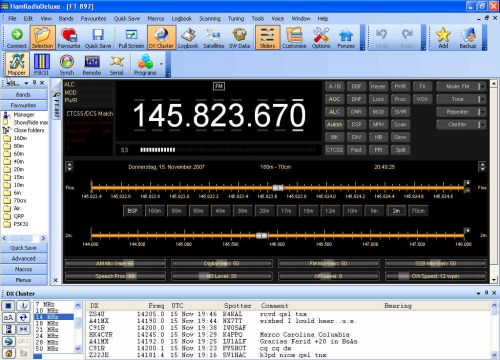The image size is (500, 360).
Task: Open the Advanced sidebar section
Action: 23,258
